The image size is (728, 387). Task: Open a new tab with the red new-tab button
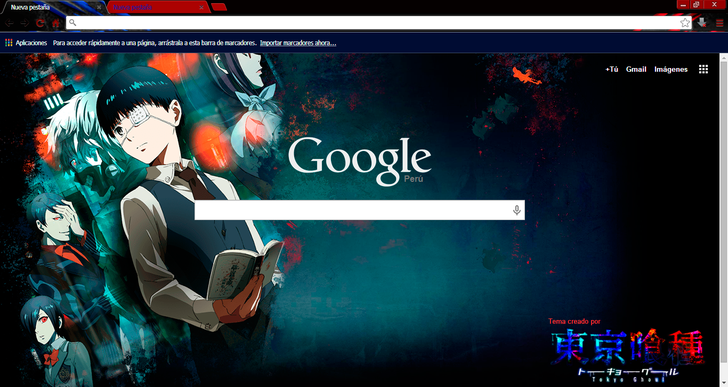219,7
